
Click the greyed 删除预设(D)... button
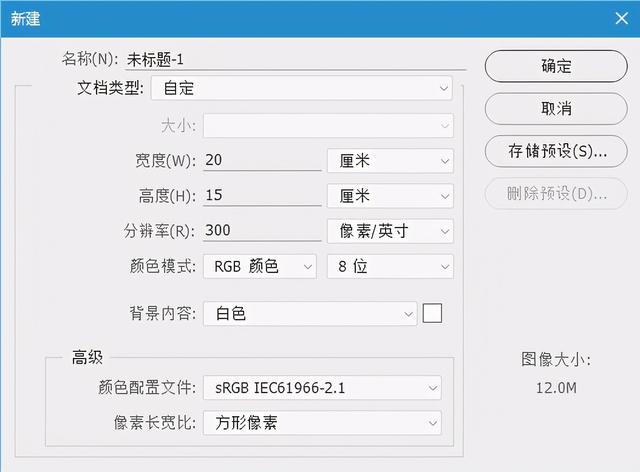tap(556, 194)
